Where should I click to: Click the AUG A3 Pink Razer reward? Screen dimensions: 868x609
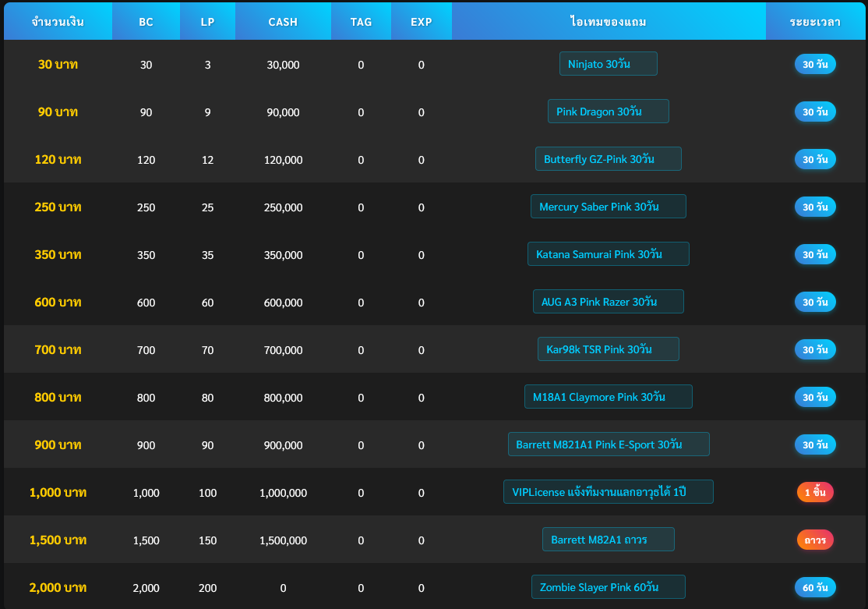click(x=609, y=301)
